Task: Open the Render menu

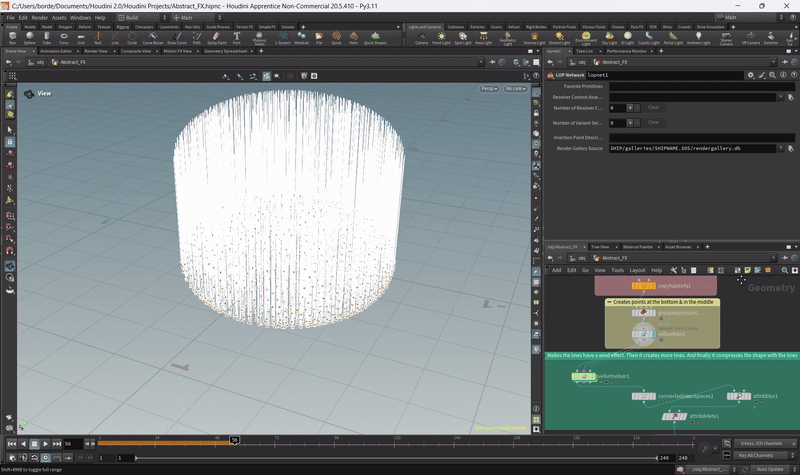Action: pyautogui.click(x=39, y=17)
